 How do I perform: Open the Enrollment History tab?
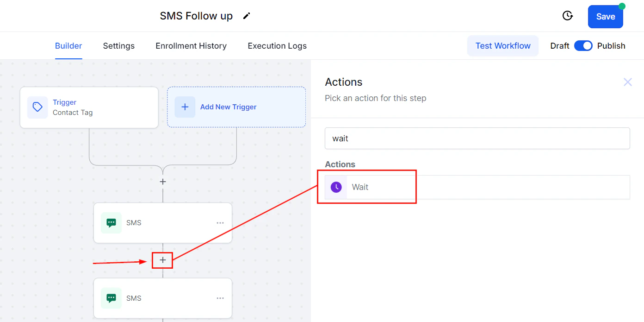pyautogui.click(x=191, y=45)
